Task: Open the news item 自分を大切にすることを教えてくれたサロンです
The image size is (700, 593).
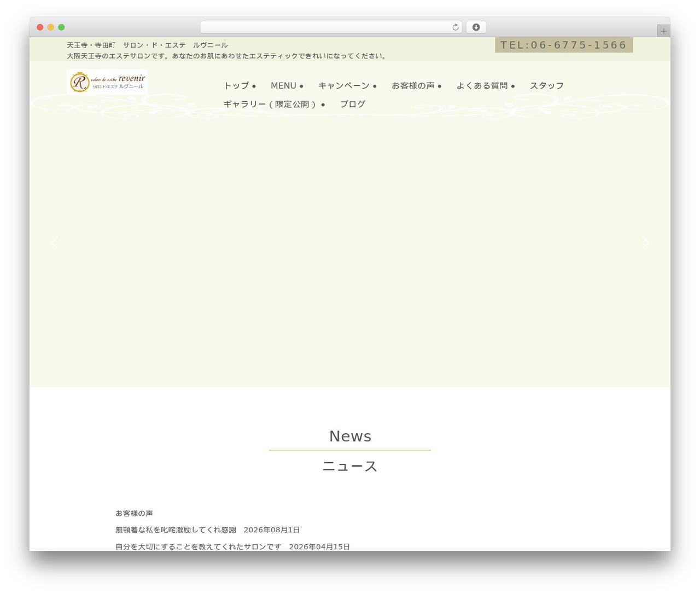Action: [x=199, y=547]
